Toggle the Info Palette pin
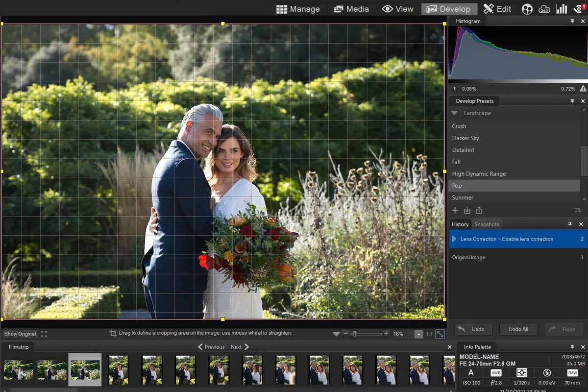Viewport: 588px width, 392px height. click(x=572, y=347)
